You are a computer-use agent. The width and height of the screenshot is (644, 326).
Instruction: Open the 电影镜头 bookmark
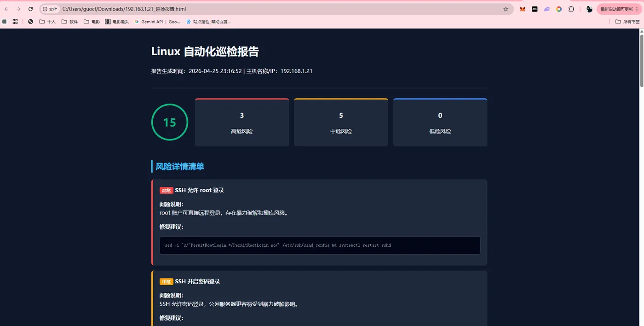point(117,21)
